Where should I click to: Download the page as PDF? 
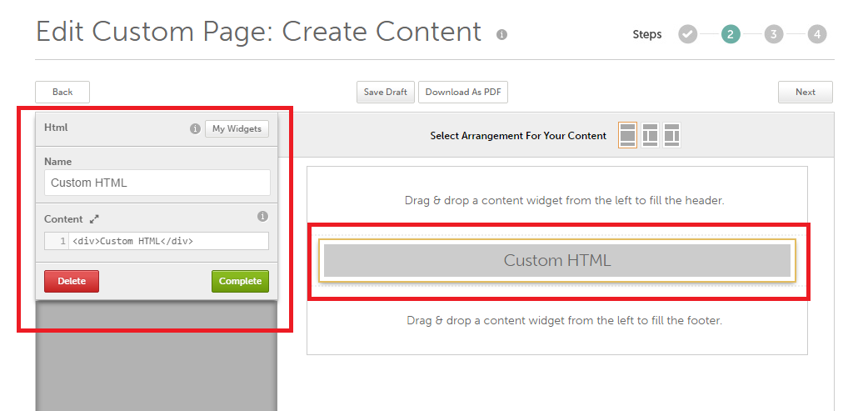click(x=463, y=93)
